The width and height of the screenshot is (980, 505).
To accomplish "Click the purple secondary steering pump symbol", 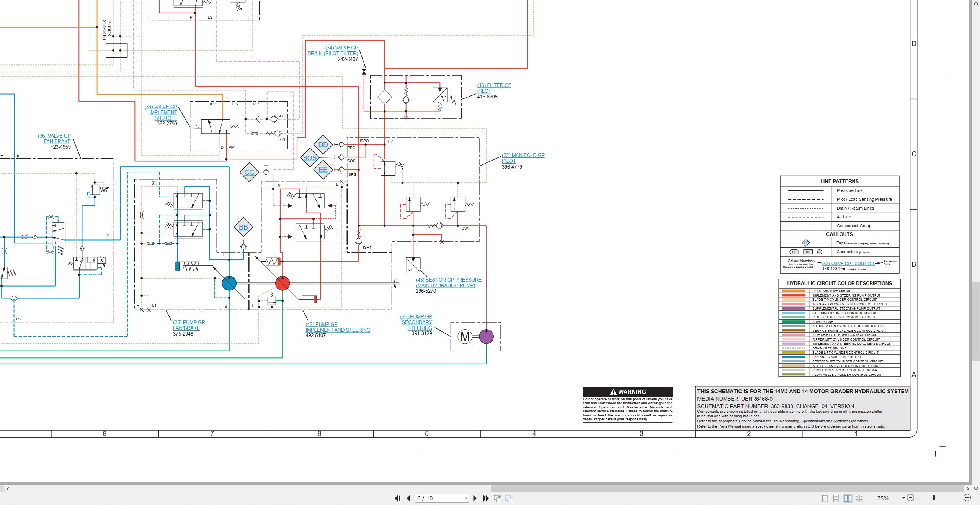I will point(486,336).
